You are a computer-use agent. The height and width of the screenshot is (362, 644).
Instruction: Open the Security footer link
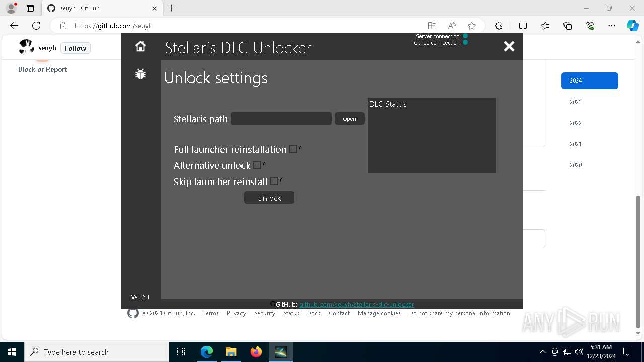click(x=265, y=313)
